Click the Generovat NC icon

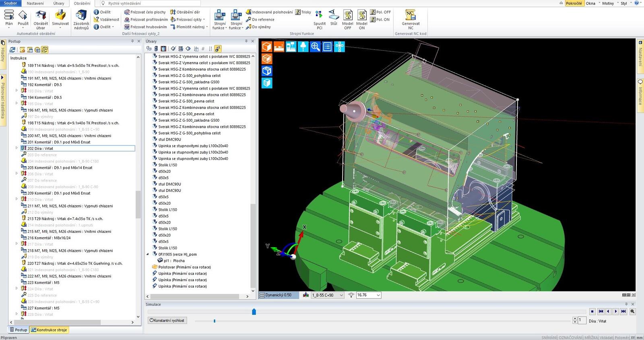tap(410, 20)
